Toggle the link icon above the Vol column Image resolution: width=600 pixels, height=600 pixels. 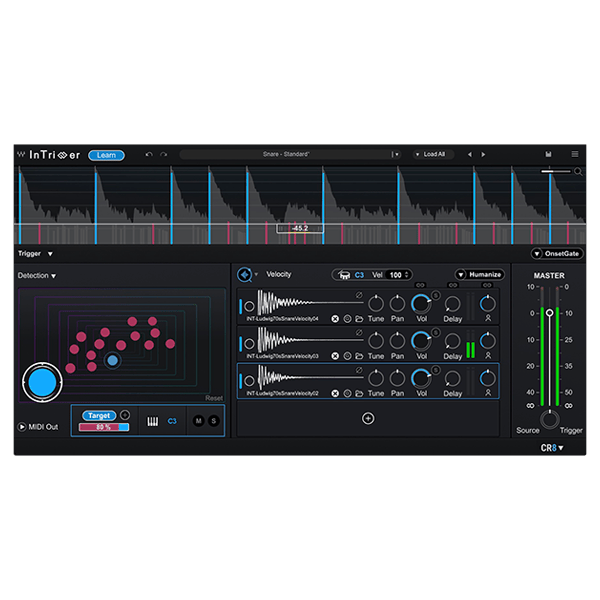coord(420,285)
